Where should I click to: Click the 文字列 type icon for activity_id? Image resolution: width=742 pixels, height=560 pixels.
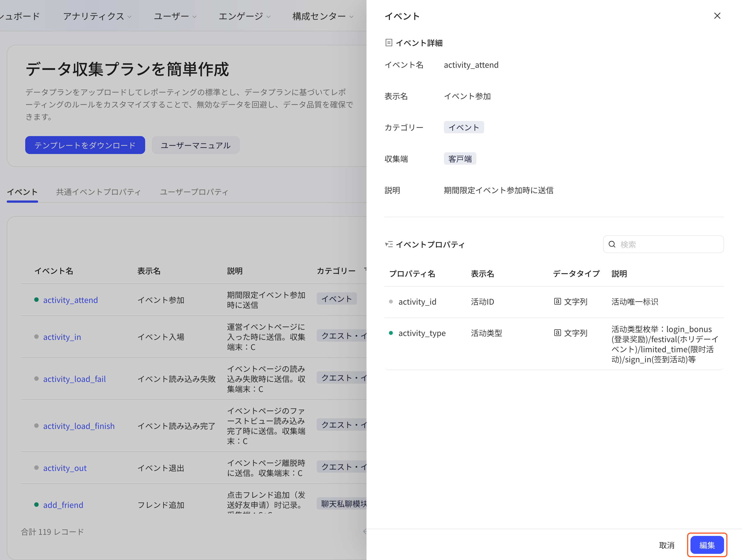click(x=557, y=301)
